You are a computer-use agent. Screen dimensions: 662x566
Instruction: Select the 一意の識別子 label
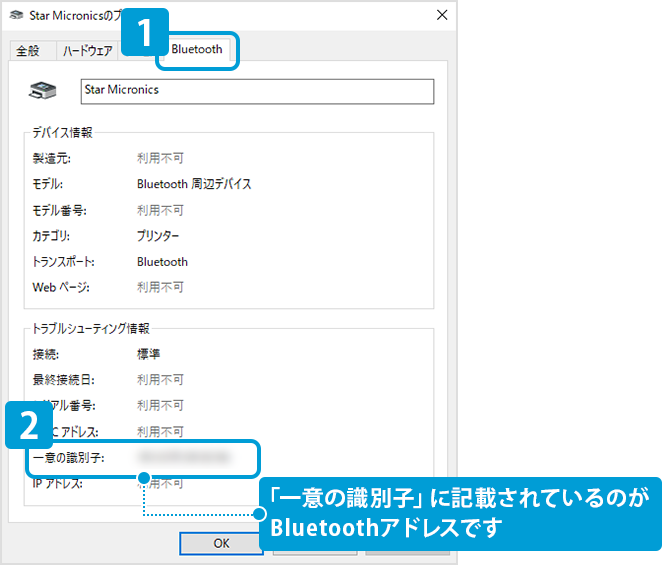68,458
